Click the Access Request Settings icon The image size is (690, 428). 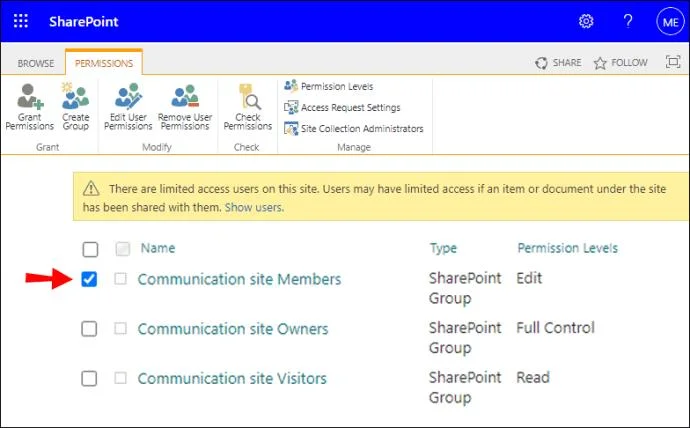pos(291,107)
